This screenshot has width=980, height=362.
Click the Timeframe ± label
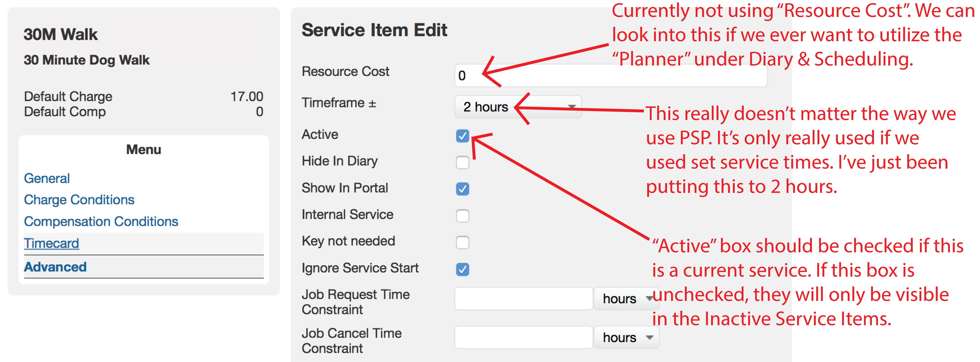pos(339,103)
